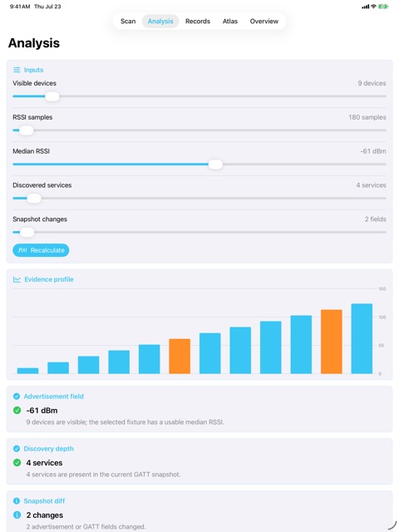
Task: Tap the last orange bar in chart
Action: [x=332, y=342]
